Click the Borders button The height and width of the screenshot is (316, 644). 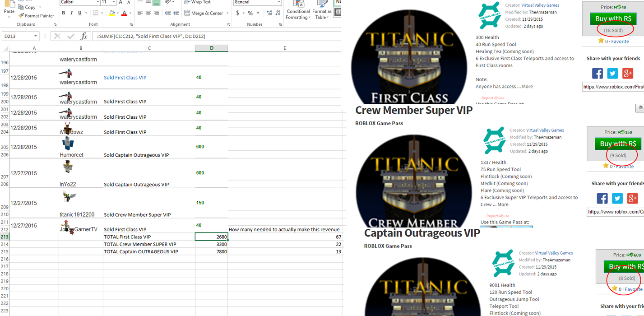(97, 13)
